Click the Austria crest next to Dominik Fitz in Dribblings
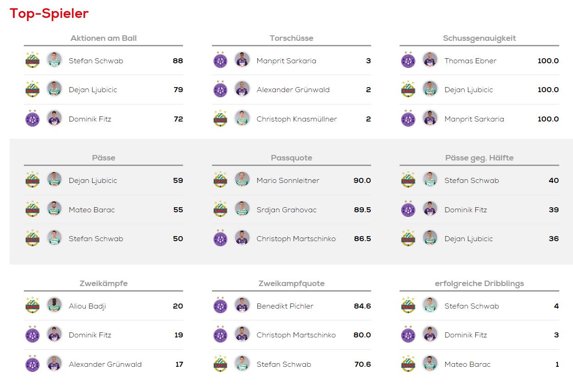The image size is (573, 392). coord(408,335)
